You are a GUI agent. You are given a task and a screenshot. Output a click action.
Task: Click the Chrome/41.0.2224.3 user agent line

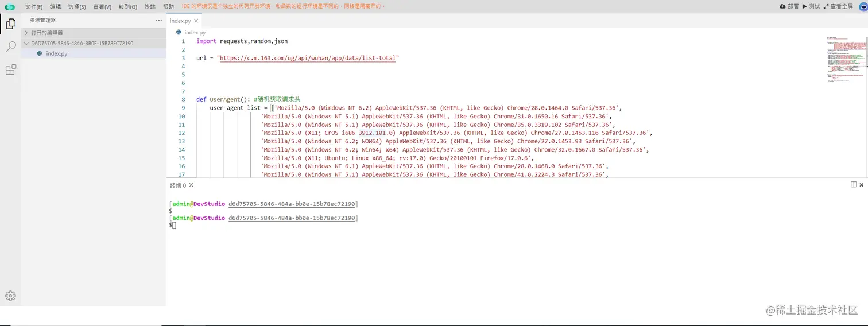pyautogui.click(x=435, y=174)
